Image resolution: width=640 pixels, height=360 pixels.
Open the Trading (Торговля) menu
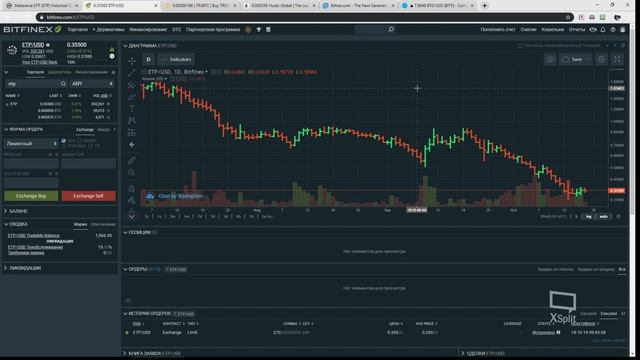78,29
